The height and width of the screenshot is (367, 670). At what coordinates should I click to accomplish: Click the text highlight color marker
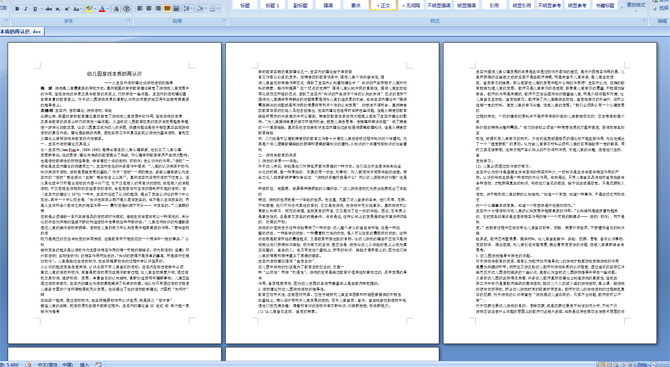point(89,9)
